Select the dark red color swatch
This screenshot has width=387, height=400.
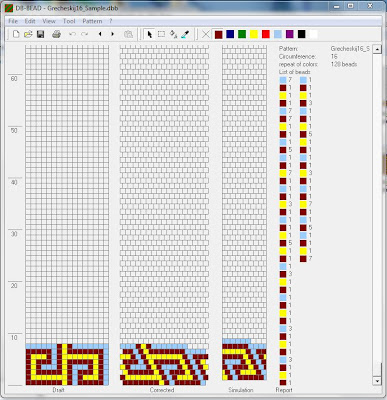(218, 34)
